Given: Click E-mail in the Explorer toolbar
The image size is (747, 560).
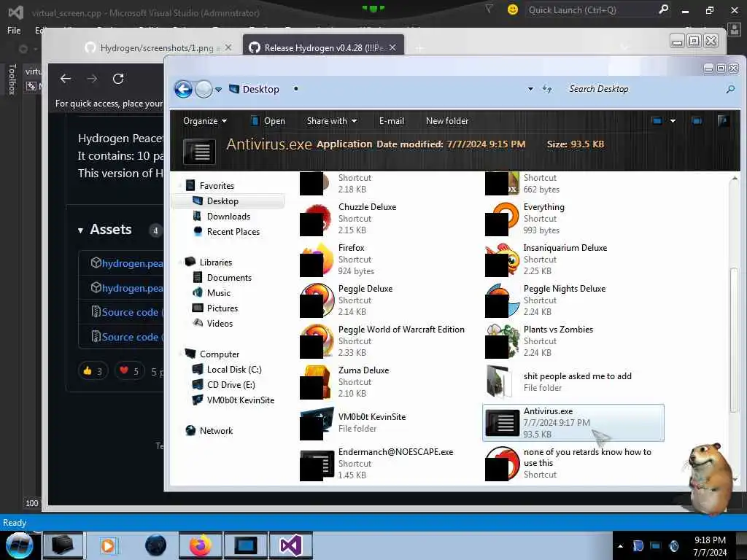Looking at the screenshot, I should click(x=392, y=121).
